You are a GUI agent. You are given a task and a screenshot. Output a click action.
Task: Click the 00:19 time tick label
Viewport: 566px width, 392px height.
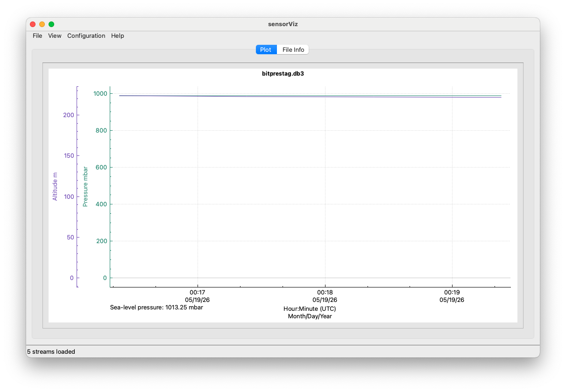[x=452, y=293]
